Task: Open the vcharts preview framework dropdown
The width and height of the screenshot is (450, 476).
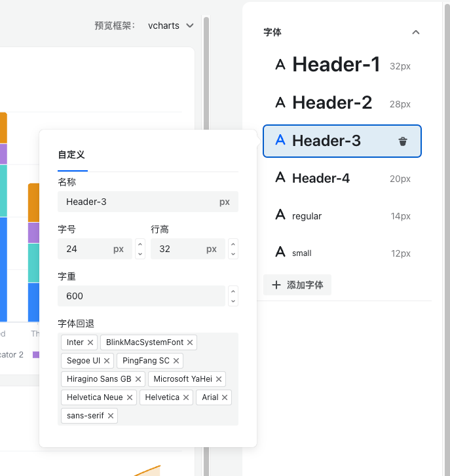Action: click(x=171, y=26)
